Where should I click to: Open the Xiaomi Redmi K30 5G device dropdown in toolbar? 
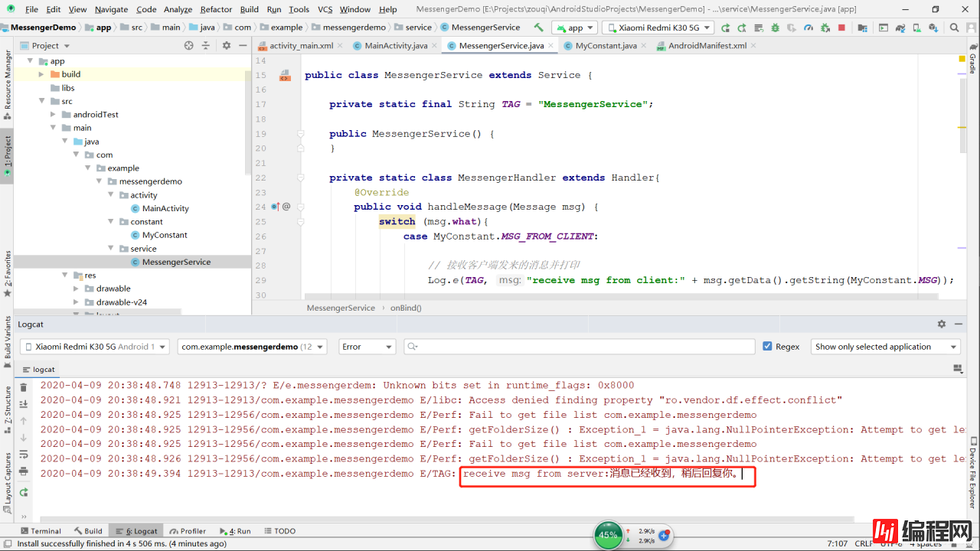(658, 28)
